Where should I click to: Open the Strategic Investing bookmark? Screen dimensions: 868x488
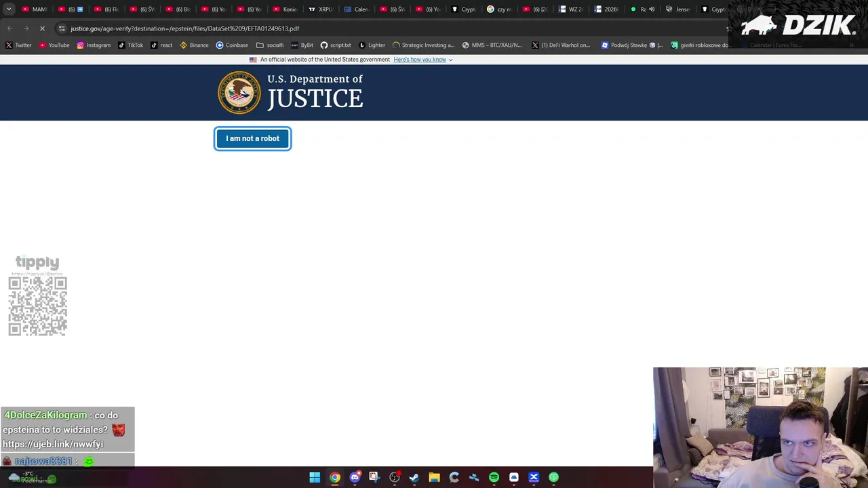click(x=424, y=45)
